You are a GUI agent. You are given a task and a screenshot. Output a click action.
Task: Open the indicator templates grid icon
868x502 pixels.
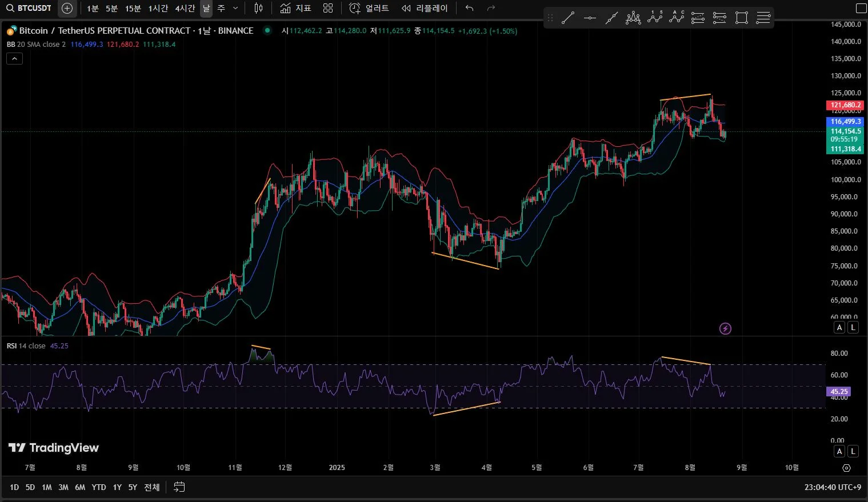(327, 8)
